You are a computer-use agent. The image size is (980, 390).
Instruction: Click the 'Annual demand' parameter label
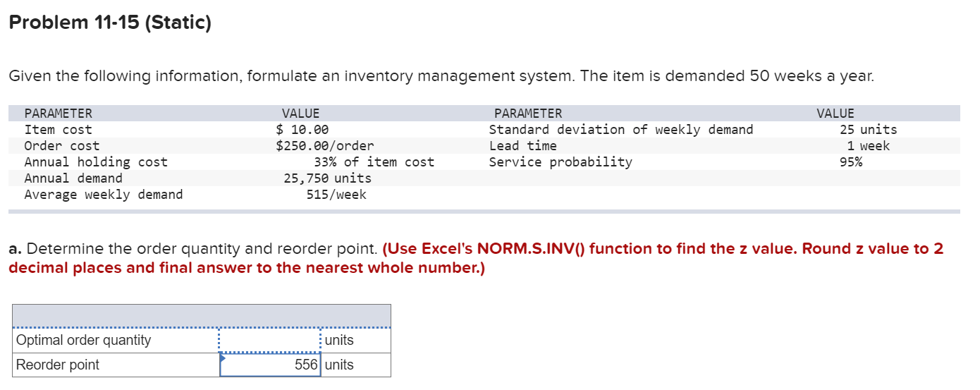(x=73, y=178)
